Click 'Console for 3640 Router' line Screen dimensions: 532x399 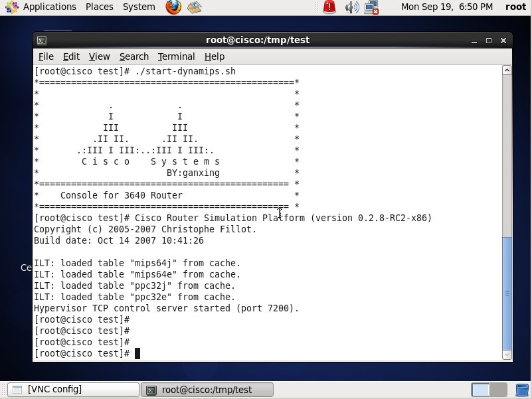pos(122,195)
